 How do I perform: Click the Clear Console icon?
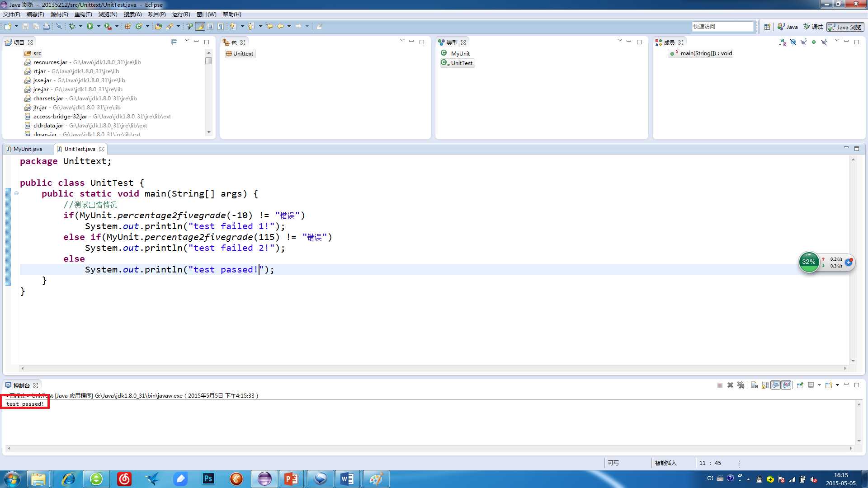pyautogui.click(x=755, y=385)
